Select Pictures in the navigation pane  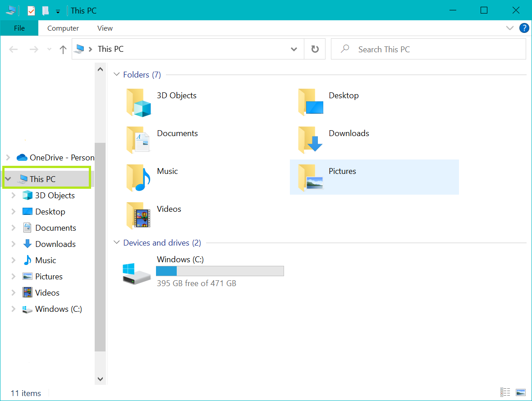pyautogui.click(x=48, y=276)
